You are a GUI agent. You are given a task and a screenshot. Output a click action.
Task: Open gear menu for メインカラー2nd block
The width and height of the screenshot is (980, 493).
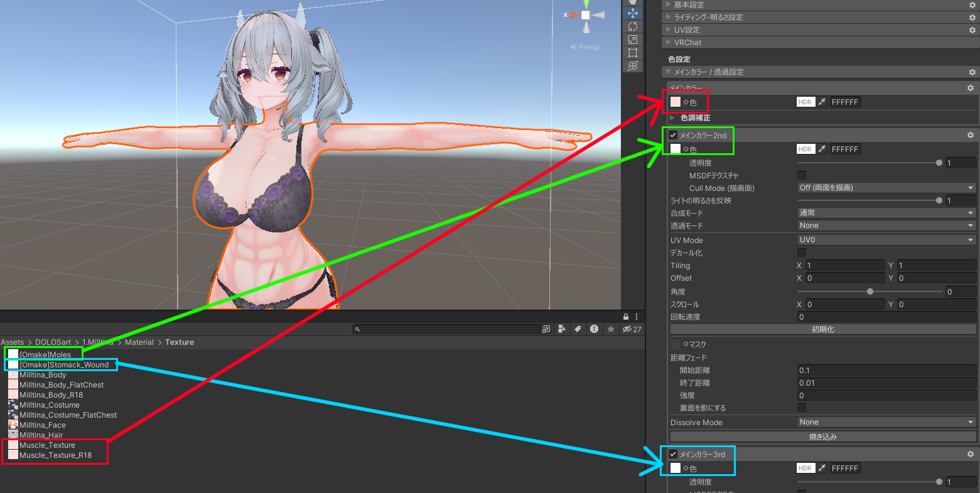(971, 135)
